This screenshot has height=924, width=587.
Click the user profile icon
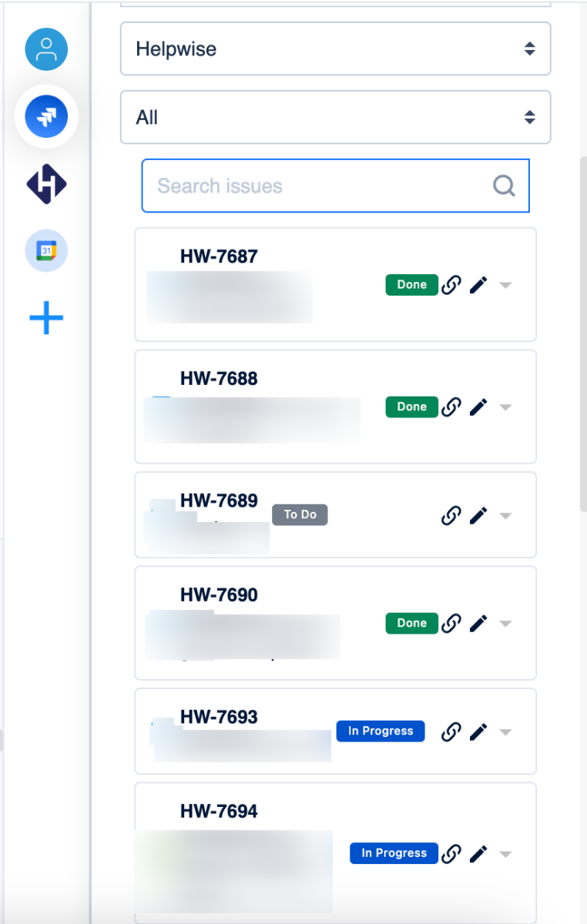(46, 49)
